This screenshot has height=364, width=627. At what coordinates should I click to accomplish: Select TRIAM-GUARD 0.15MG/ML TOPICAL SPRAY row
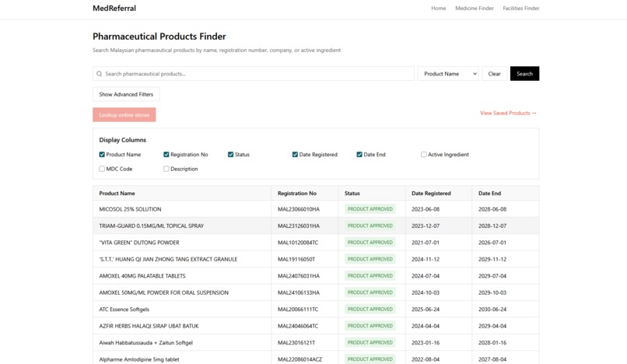(x=316, y=226)
